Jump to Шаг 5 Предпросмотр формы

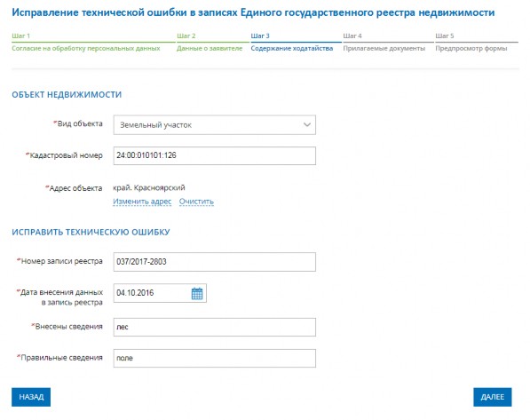coord(477,43)
